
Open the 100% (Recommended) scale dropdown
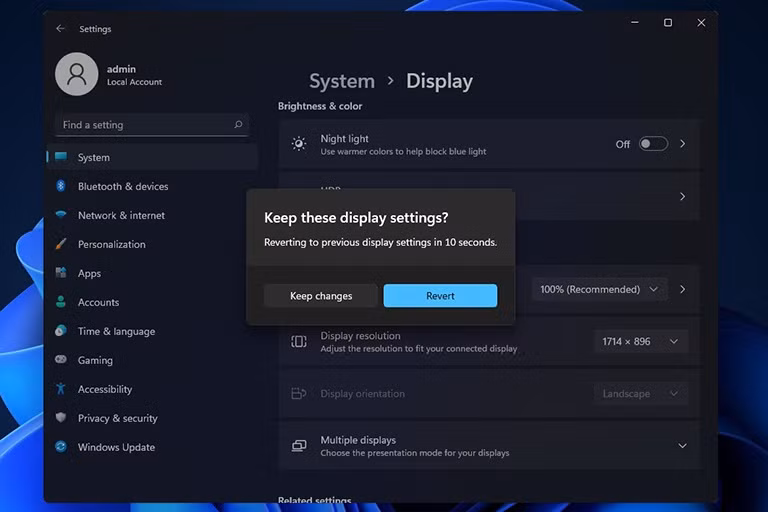point(600,290)
